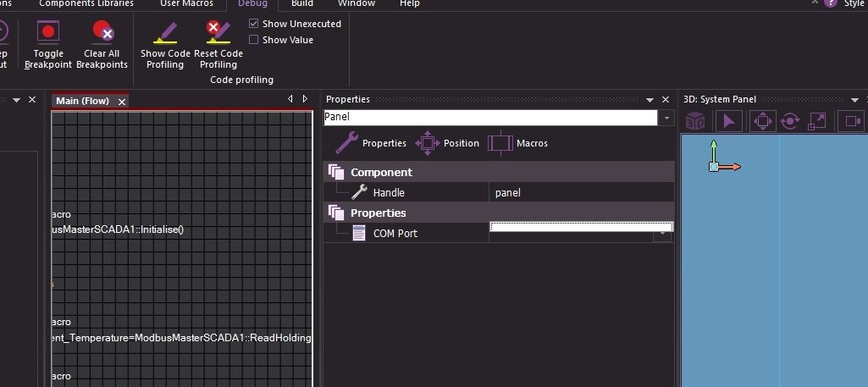The image size is (868, 387).
Task: Open the User Macros ribbon tab
Action: click(x=186, y=4)
